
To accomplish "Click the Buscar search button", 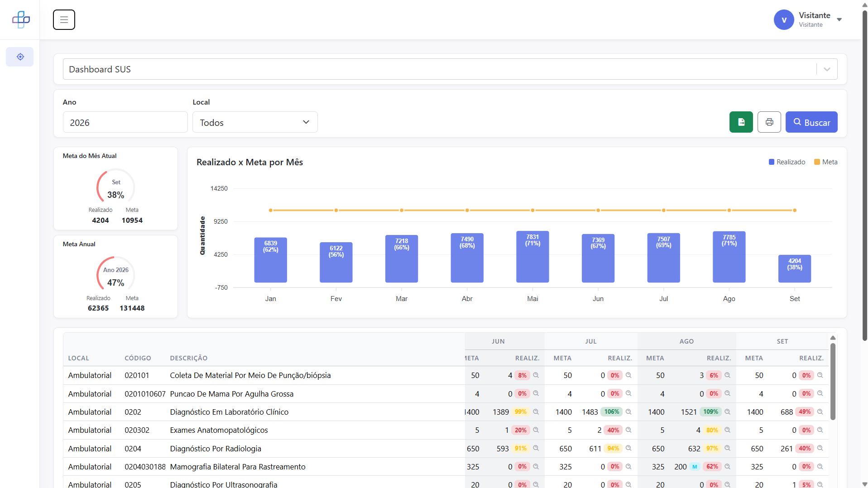I will (811, 122).
